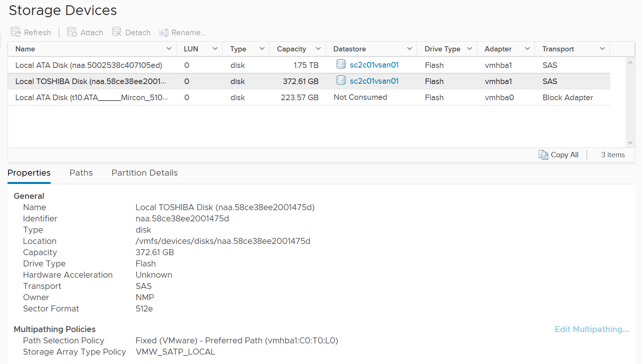Viewport: 641px width, 364px height.
Task: Click the VMW_SATP_LOCAL policy value
Action: point(175,352)
